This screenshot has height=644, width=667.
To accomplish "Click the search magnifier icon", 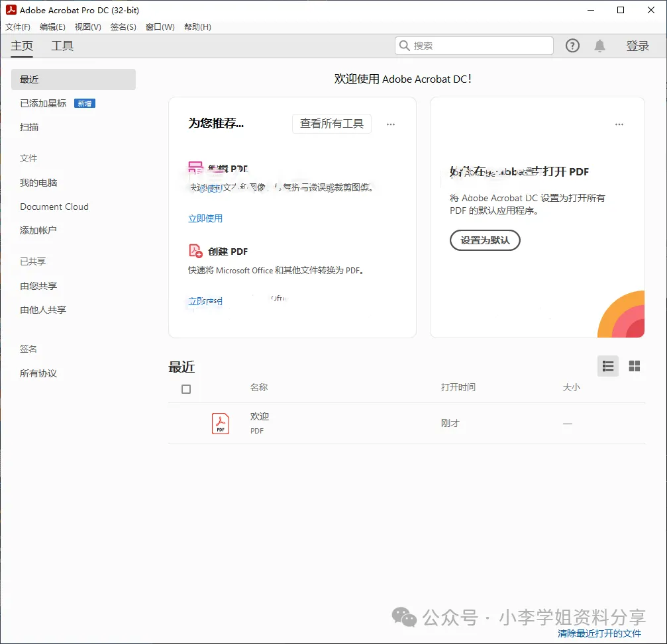I will pyautogui.click(x=405, y=46).
